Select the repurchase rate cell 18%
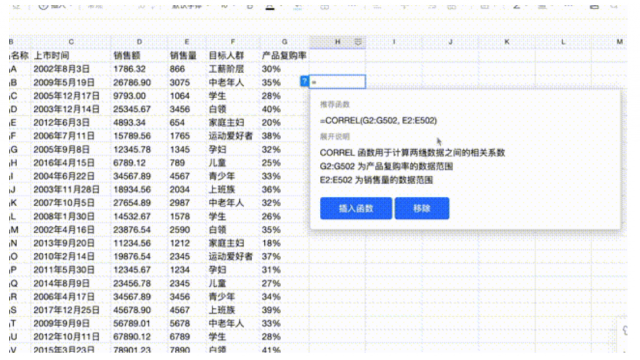 point(284,243)
